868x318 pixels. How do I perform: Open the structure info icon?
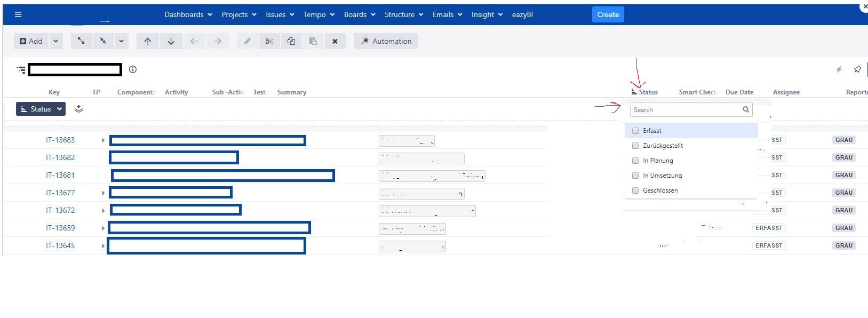coord(133,69)
